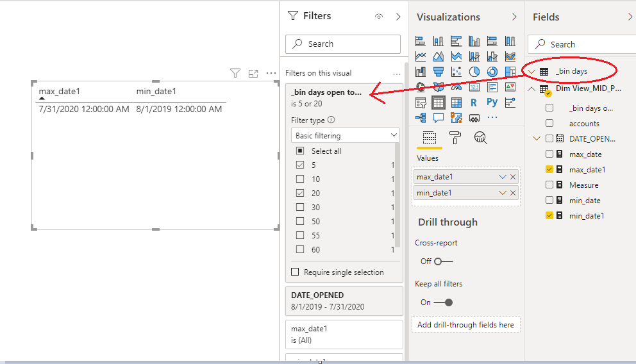Check value 10 in bin days filter

coord(300,179)
